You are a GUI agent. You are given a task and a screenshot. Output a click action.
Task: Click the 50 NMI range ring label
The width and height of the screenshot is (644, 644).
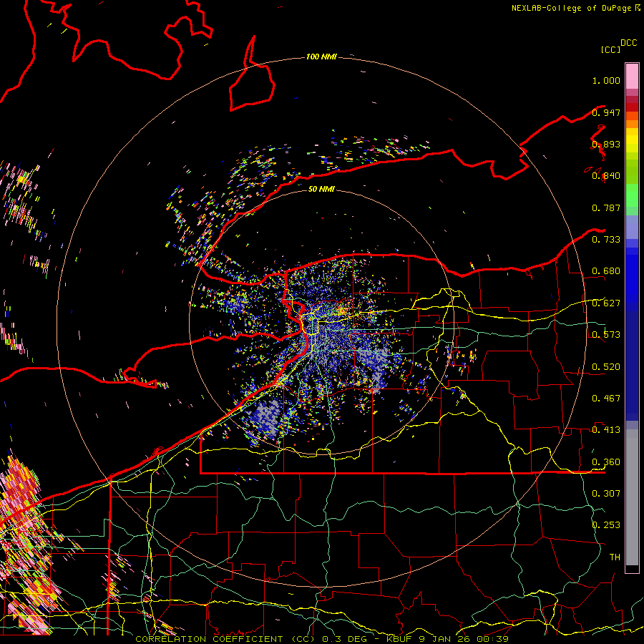(321, 189)
